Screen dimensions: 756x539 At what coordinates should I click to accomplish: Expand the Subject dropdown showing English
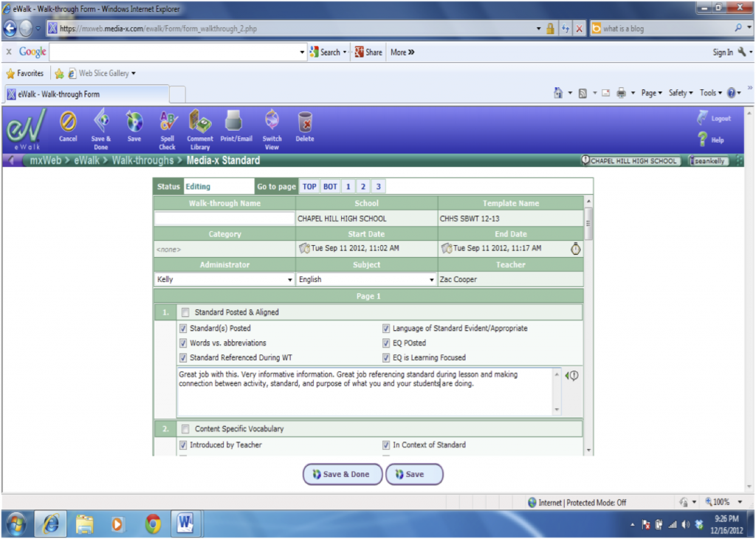pos(431,280)
